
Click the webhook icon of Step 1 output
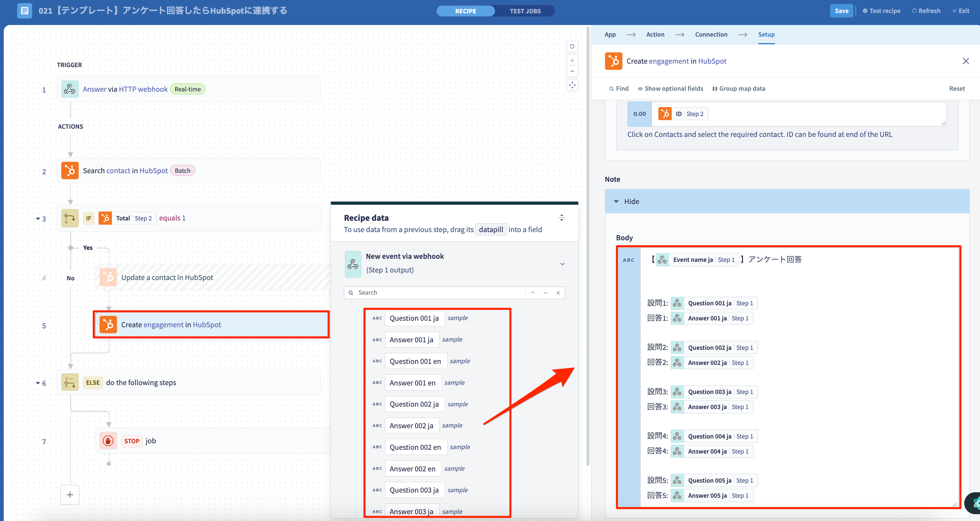pos(353,264)
